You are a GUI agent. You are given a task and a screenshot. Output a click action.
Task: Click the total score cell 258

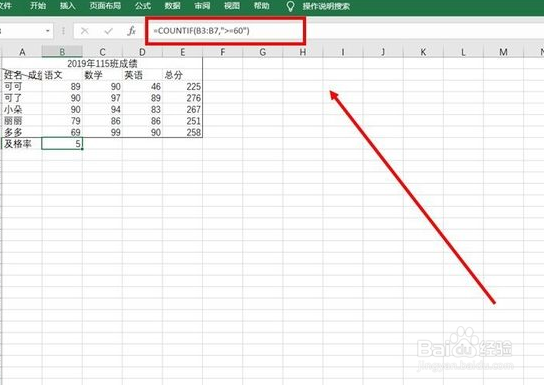coord(182,132)
